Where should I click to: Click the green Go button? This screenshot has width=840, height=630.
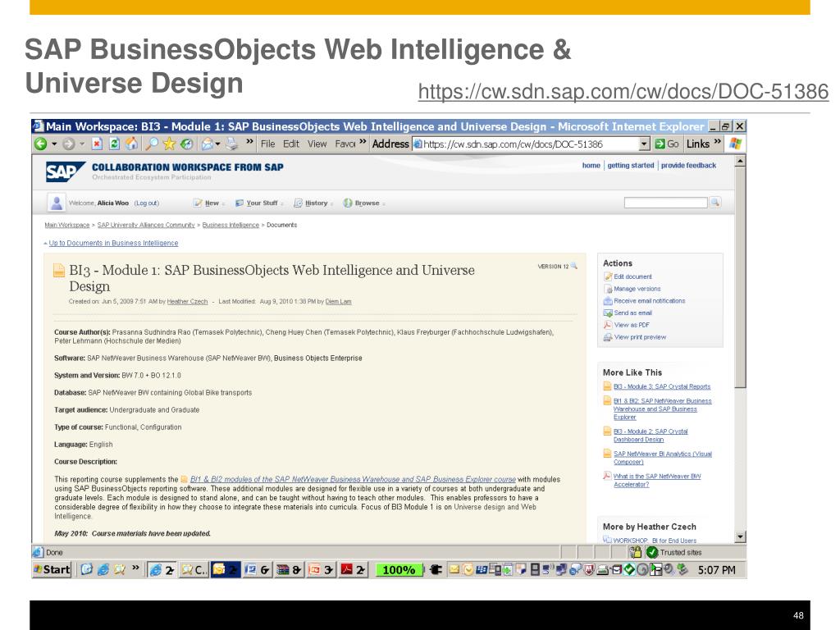667,144
